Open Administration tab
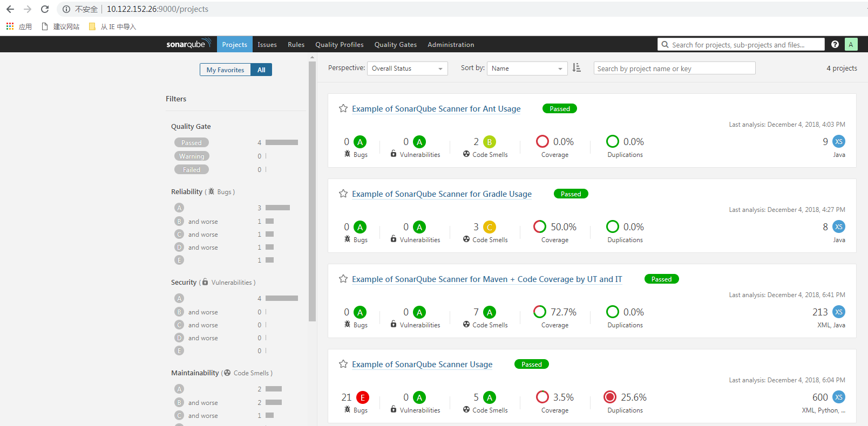868x426 pixels. (451, 44)
